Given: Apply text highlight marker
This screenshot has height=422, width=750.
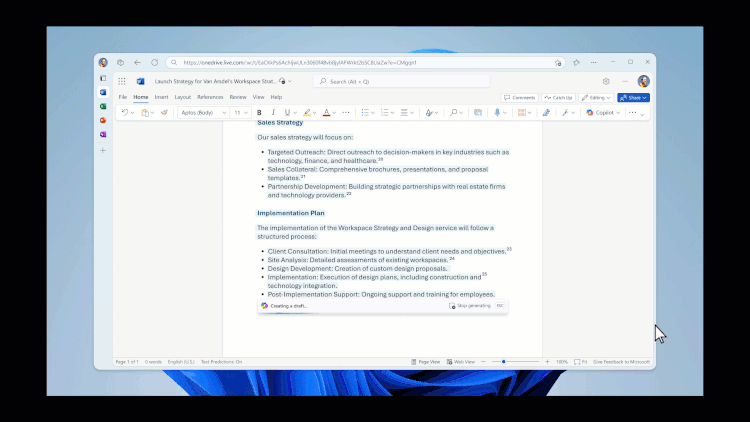Looking at the screenshot, I should 307,112.
